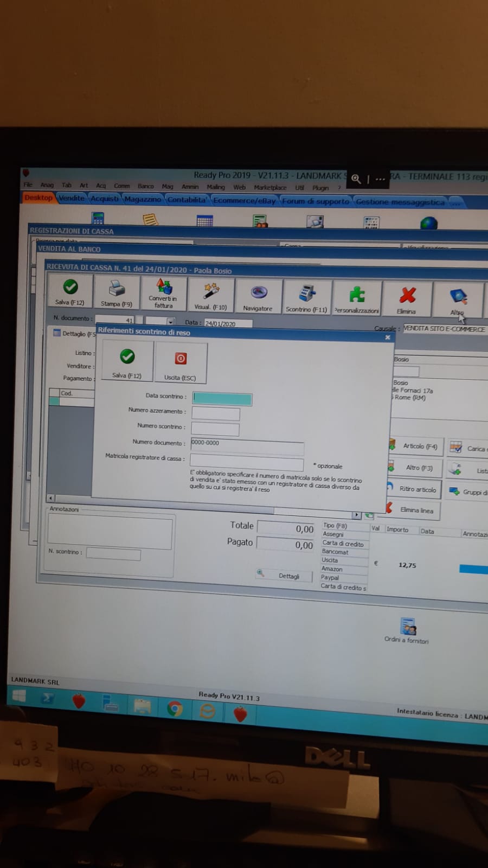This screenshot has height=868, width=488.
Task: Click the Scontrino (F11) cash register icon
Action: point(307,298)
